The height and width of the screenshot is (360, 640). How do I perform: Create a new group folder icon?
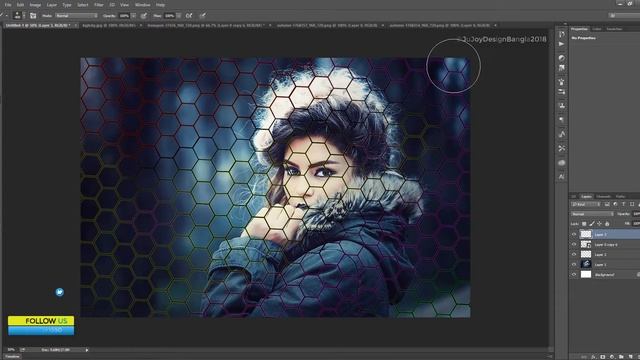621,357
